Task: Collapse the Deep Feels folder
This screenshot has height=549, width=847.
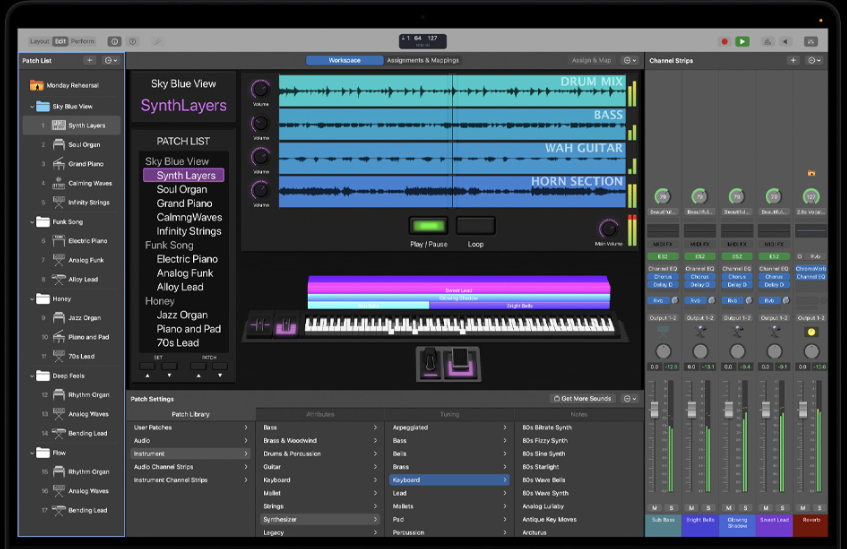Action: pyautogui.click(x=32, y=376)
